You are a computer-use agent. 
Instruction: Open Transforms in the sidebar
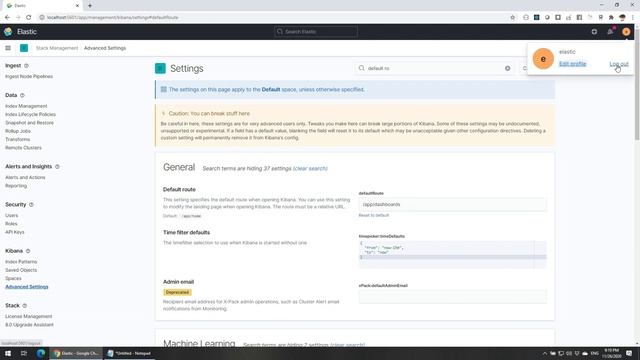[18, 140]
